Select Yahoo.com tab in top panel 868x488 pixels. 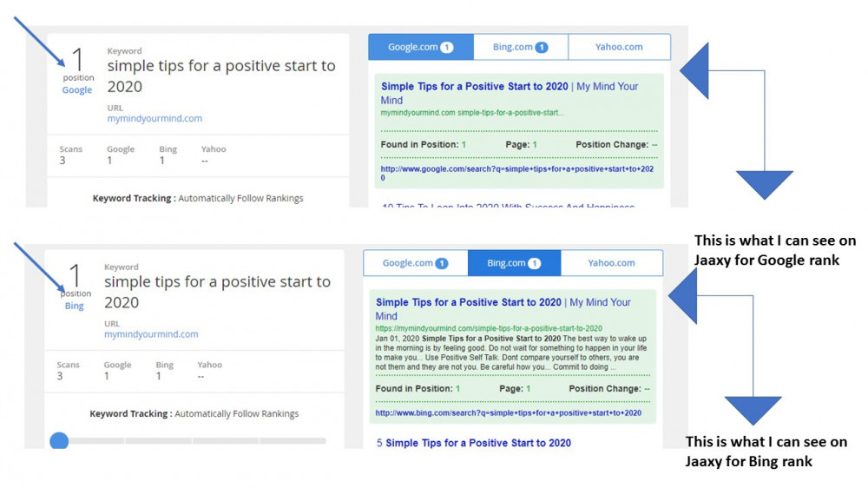point(619,47)
